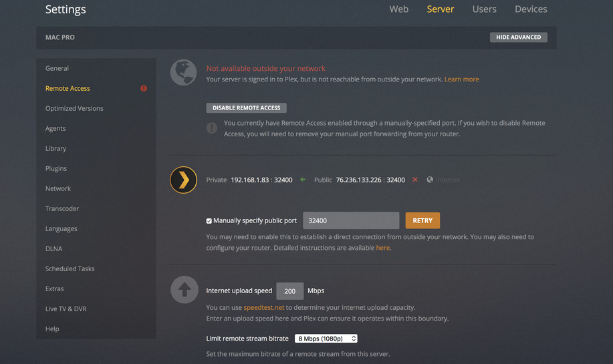Click the public port input field showing 32400
613x364 pixels.
(351, 220)
